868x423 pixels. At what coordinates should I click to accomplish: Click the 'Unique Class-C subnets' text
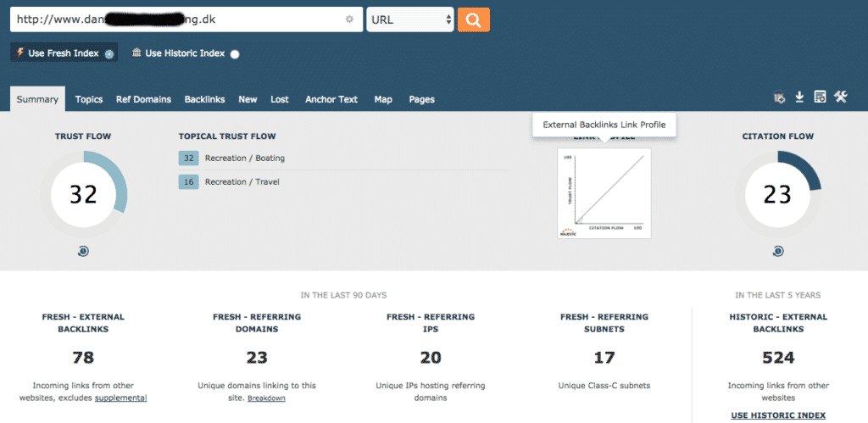coord(604,386)
